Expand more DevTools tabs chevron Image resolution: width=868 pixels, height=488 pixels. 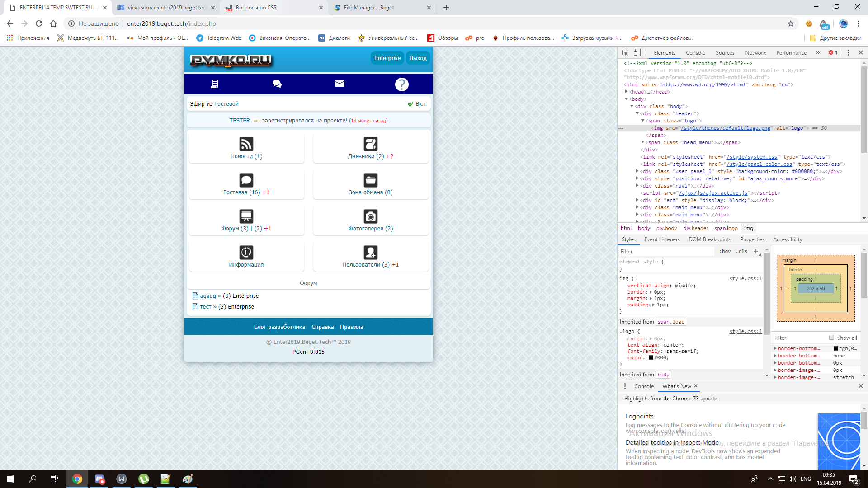(x=818, y=53)
